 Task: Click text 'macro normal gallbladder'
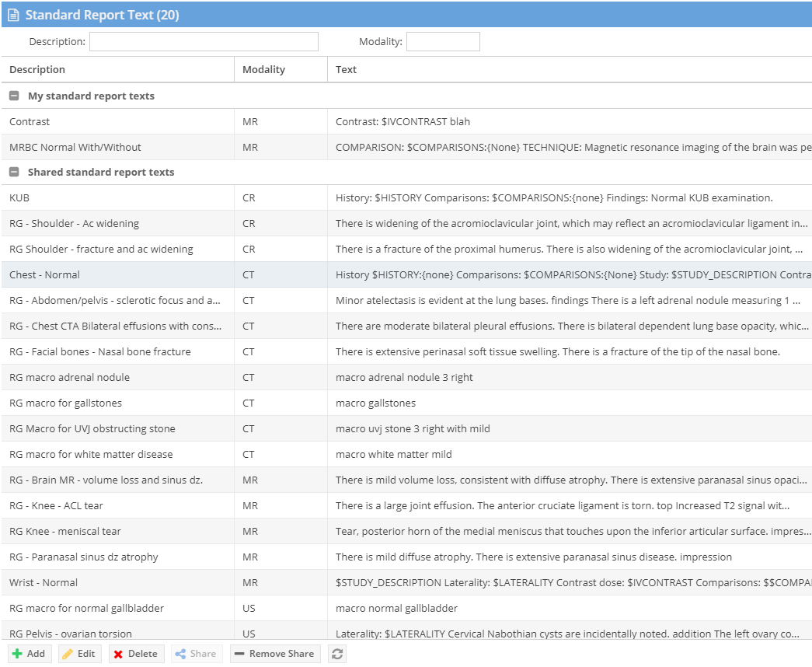(x=397, y=609)
